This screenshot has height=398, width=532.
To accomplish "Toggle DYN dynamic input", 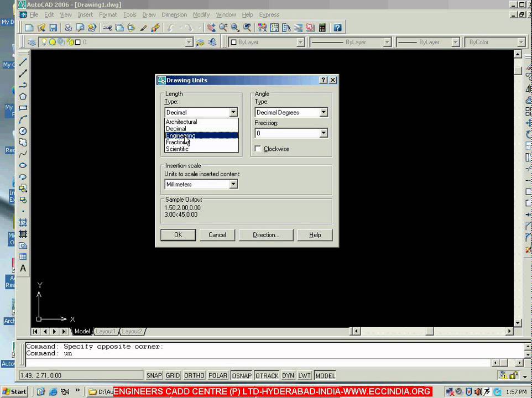I will pos(288,375).
